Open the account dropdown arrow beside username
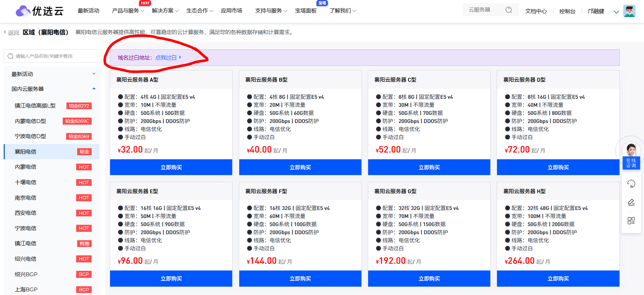This screenshot has width=644, height=295. click(x=616, y=12)
